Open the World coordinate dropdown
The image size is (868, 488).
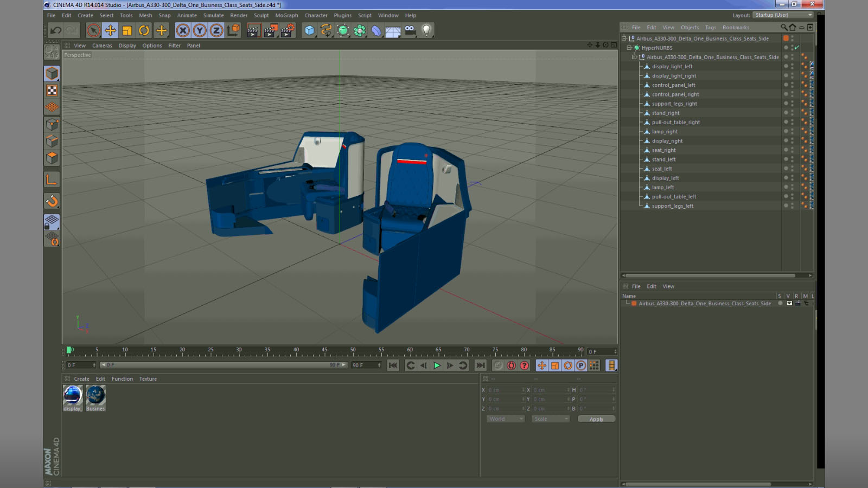click(506, 419)
